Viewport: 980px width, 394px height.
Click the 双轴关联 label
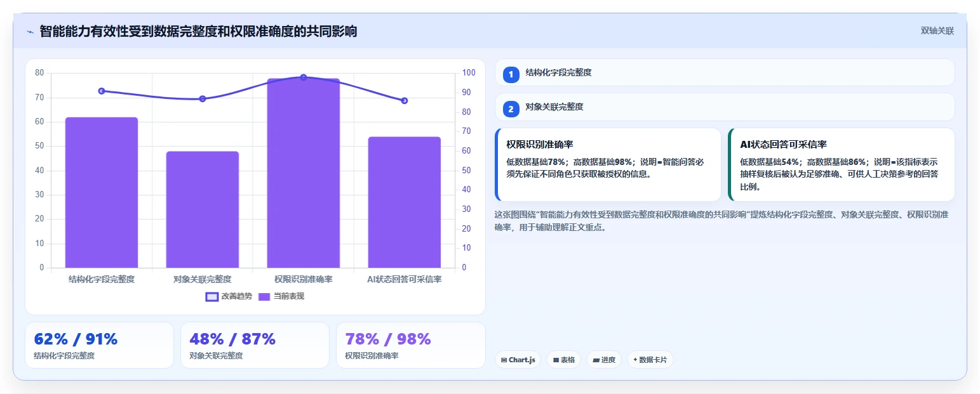[x=937, y=30]
